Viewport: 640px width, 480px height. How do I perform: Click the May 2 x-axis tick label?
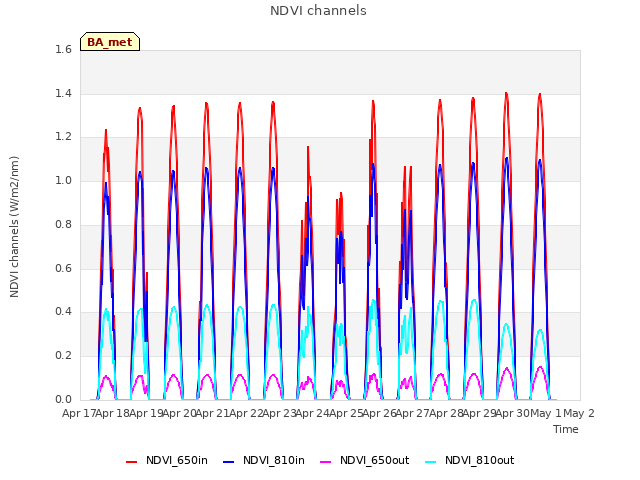click(579, 413)
